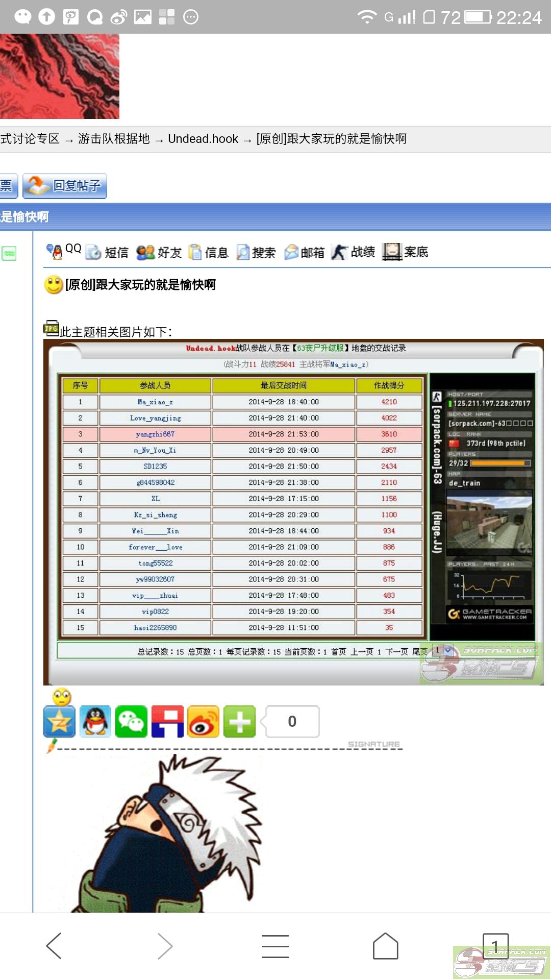Click player name Kr_si_sheng
The image size is (551, 980).
coord(155,515)
